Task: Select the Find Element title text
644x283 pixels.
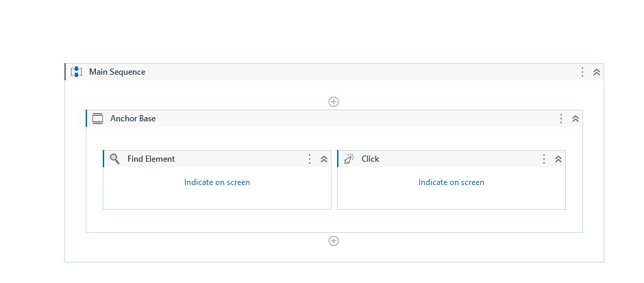Action: coord(151,159)
